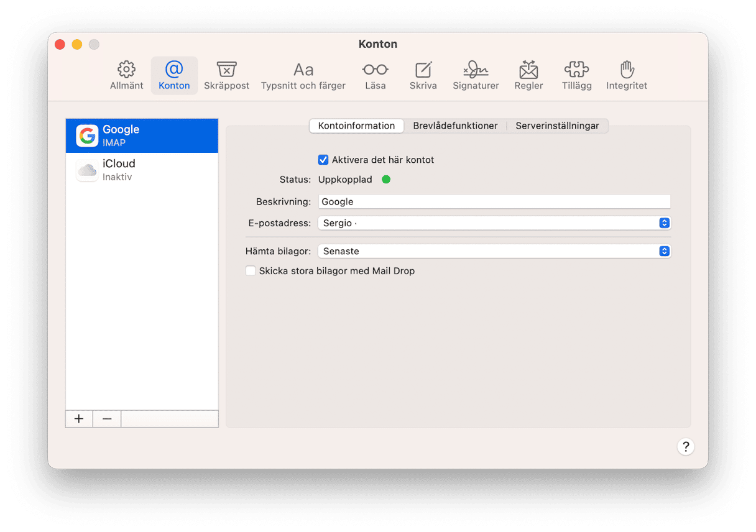Switch to the Serverinställningar tab
Viewport: 756px width, 532px height.
[x=557, y=126]
